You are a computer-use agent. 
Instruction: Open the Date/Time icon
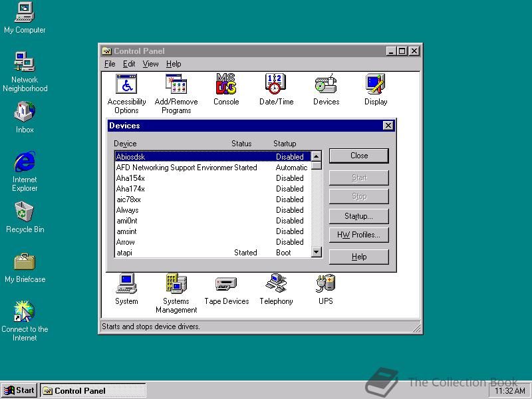point(276,90)
